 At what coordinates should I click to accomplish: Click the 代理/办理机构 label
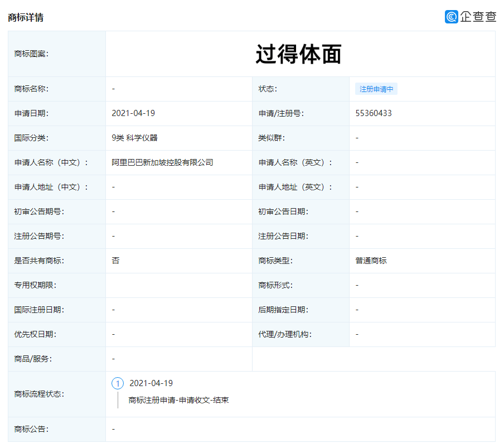click(x=284, y=334)
